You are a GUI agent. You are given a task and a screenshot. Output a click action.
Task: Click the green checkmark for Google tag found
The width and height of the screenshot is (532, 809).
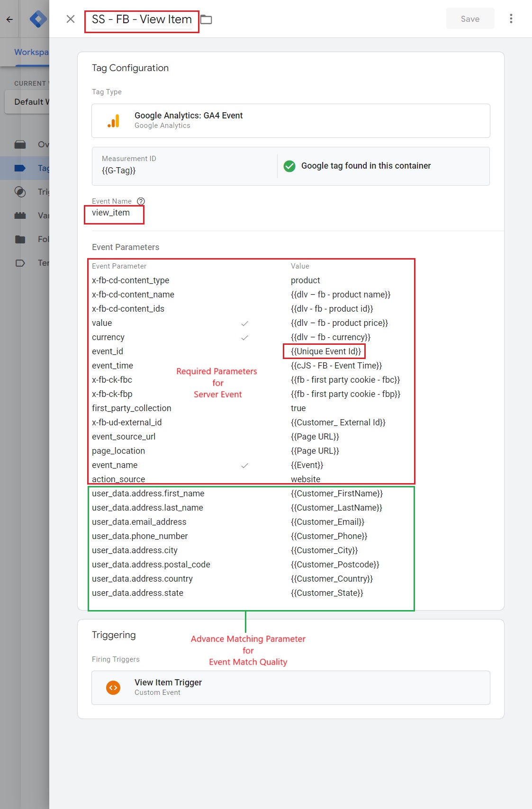(289, 166)
